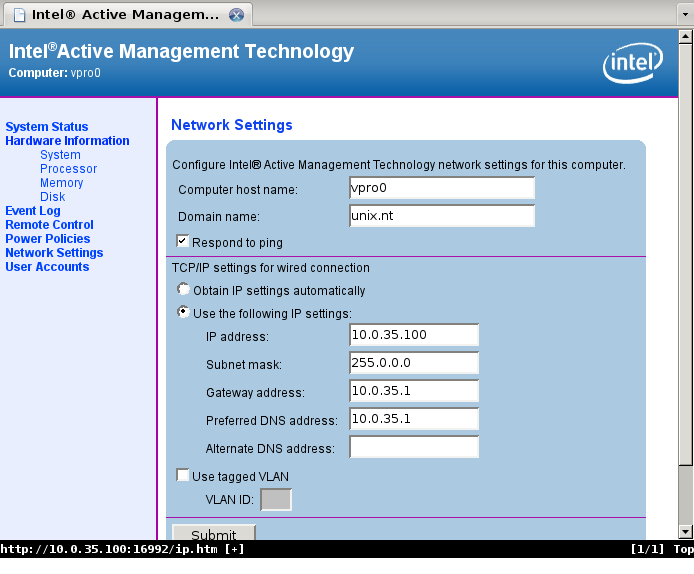Open Hardware Information page
Viewport: 694px width, 574px height.
(x=67, y=141)
